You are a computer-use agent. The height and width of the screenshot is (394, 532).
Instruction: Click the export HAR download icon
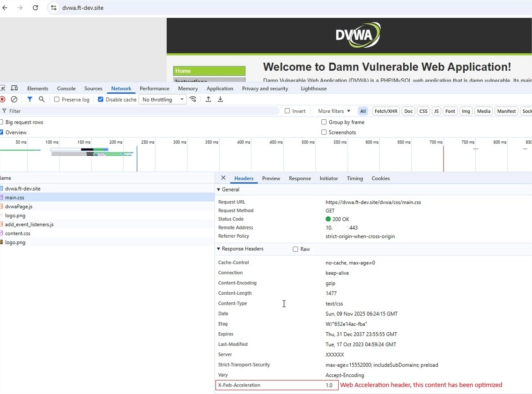pos(220,99)
